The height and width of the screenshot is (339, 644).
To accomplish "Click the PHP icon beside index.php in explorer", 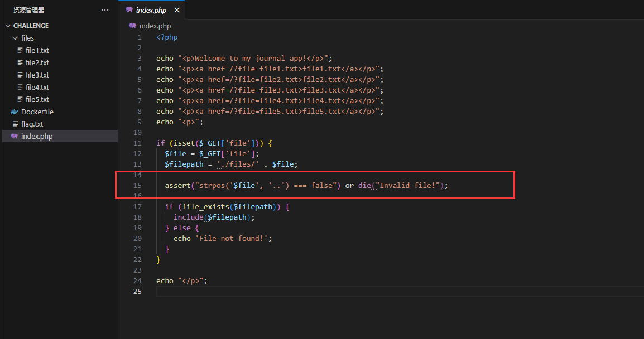I will pyautogui.click(x=15, y=136).
